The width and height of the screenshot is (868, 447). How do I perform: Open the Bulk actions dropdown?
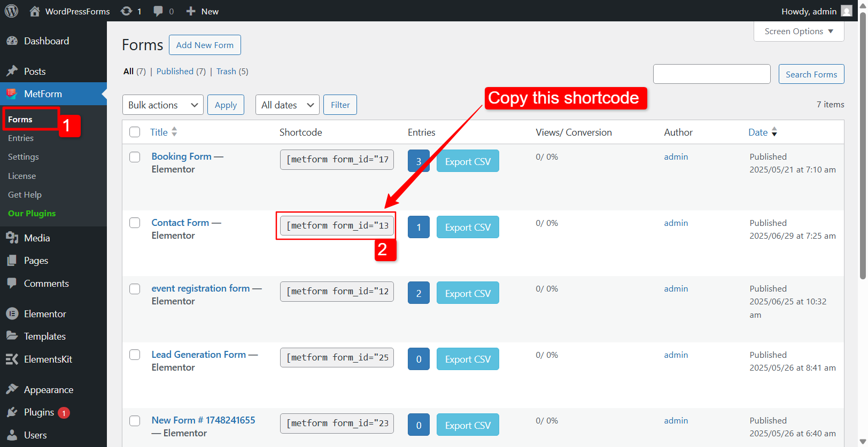click(x=163, y=105)
